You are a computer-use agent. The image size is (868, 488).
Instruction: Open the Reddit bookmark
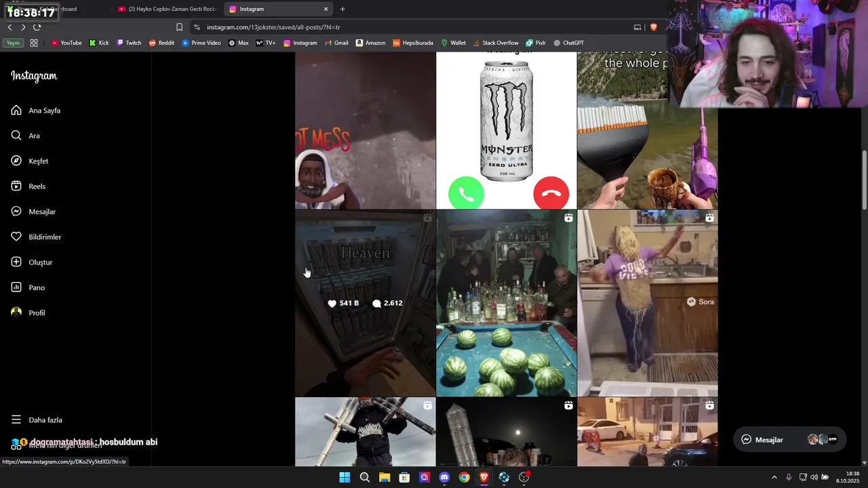point(161,43)
